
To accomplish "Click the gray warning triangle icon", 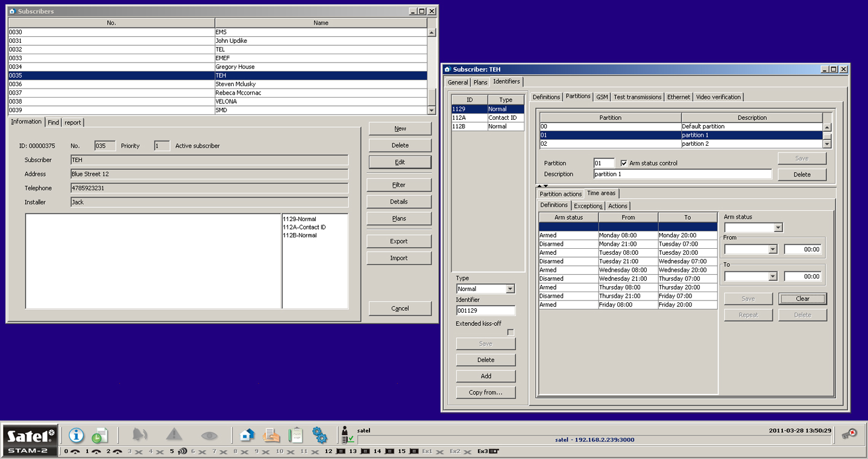I will 174,435.
